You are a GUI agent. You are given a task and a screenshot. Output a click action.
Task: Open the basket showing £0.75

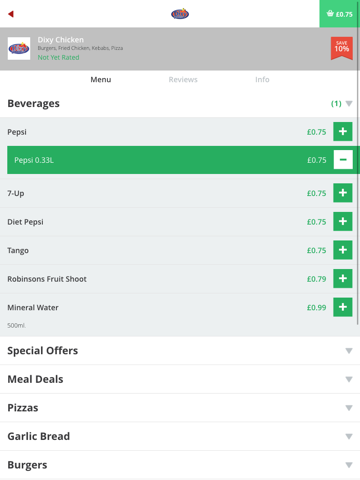340,14
